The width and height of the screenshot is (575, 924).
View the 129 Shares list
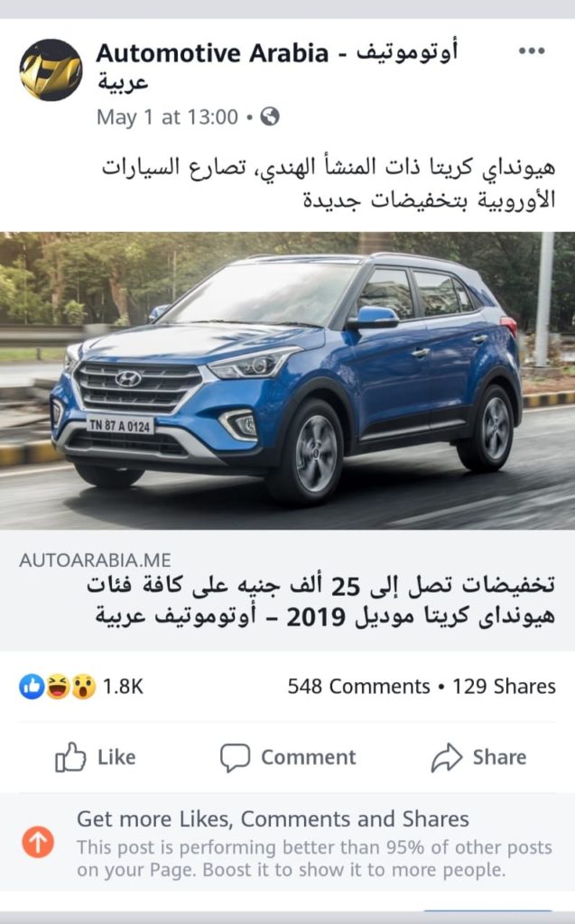coord(504,687)
